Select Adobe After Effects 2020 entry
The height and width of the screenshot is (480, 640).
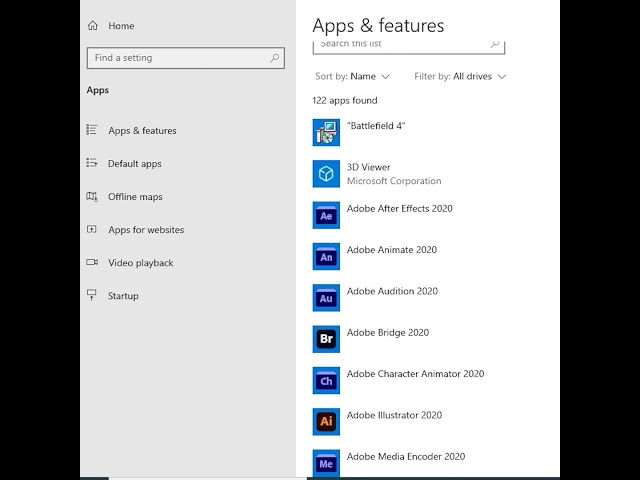point(400,209)
